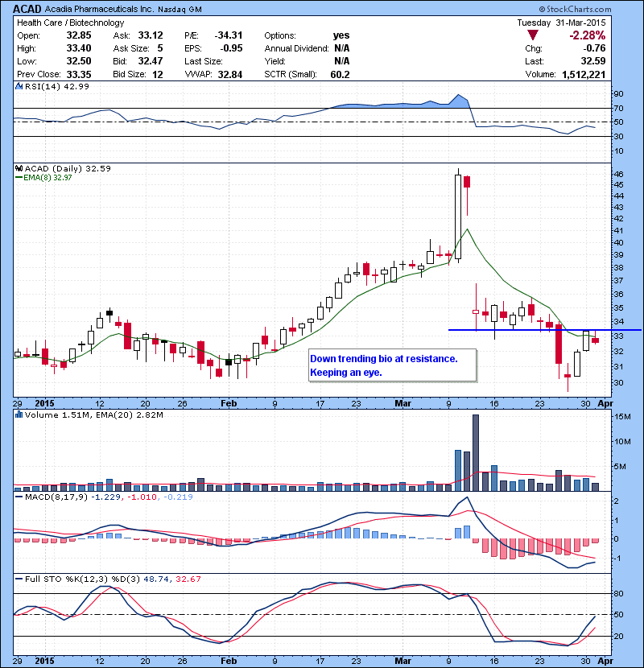Click the Annual Dividend N/A value
This screenshot has width=644, height=668.
tap(342, 48)
